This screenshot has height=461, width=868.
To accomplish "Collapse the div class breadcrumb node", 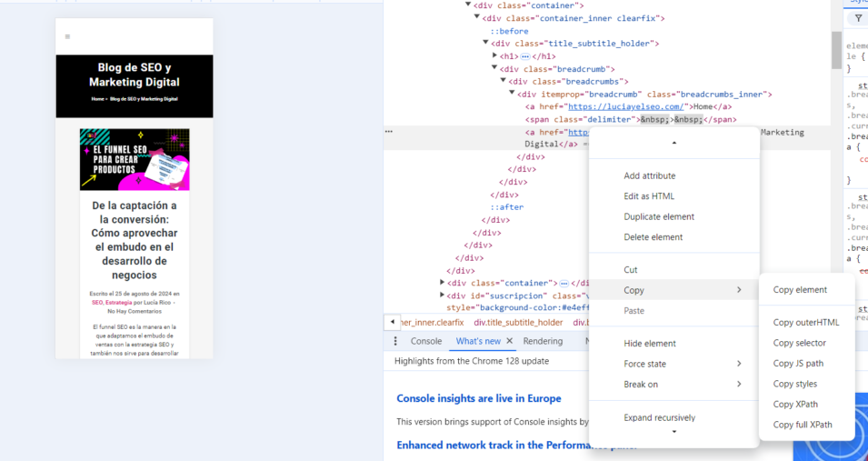I will pos(494,68).
